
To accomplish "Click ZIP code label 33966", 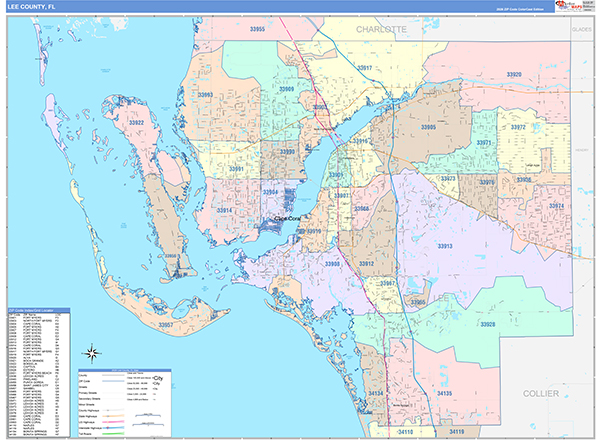I will [x=362, y=209].
